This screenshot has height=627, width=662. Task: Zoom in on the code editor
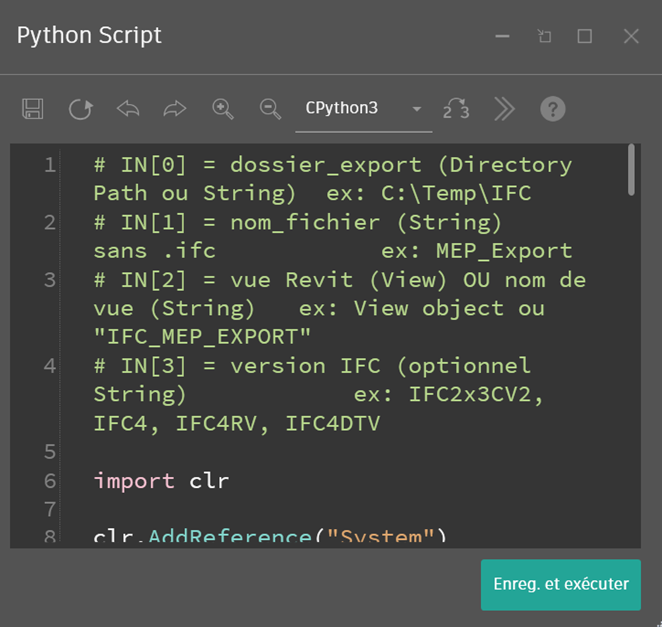223,109
